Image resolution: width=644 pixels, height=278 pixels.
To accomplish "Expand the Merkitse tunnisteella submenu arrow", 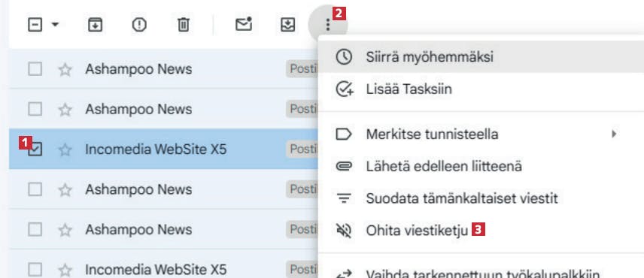I will coord(614,134).
